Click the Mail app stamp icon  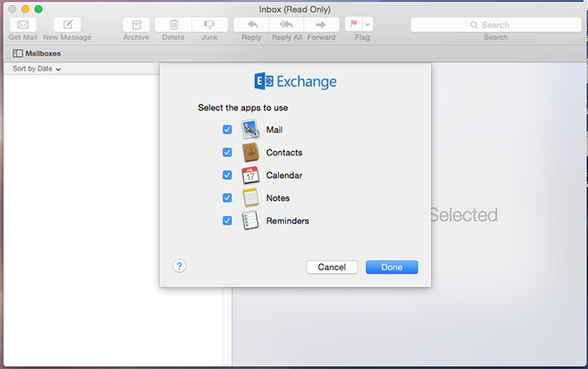point(250,129)
